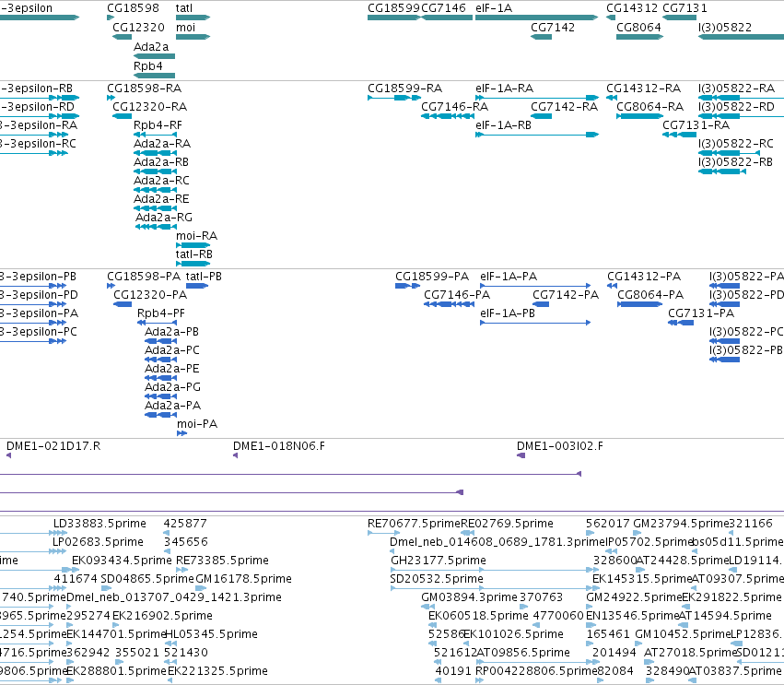This screenshot has height=685, width=784.
Task: Select the CG7146-PA protein label
Action: click(457, 295)
